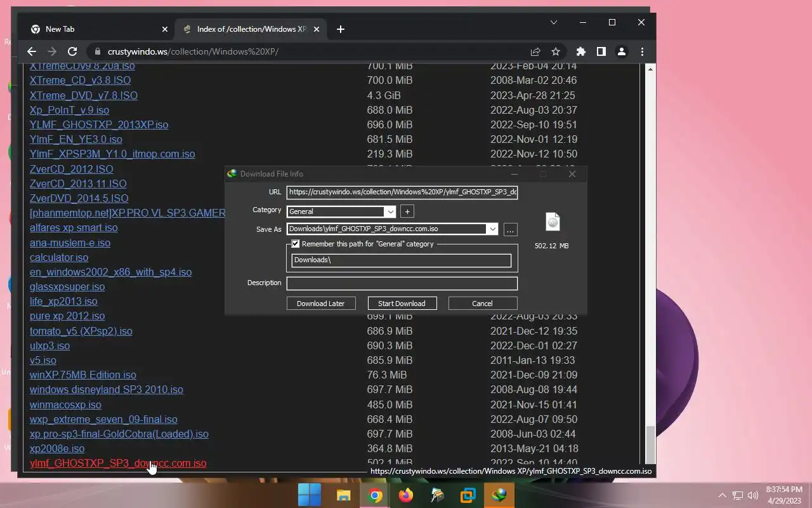Viewport: 812px width, 508px height.
Task: Open XTreme_CD_v3.8.ISO link
Action: [x=80, y=81]
